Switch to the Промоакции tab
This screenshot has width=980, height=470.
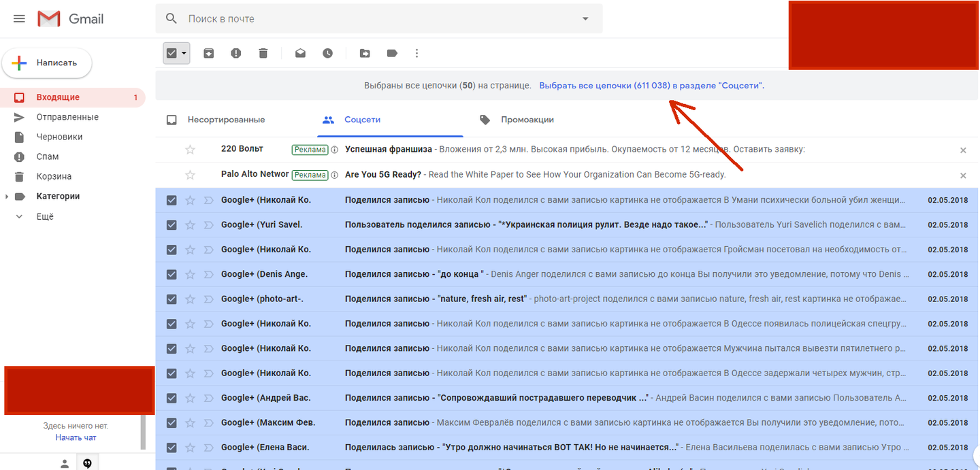(527, 120)
